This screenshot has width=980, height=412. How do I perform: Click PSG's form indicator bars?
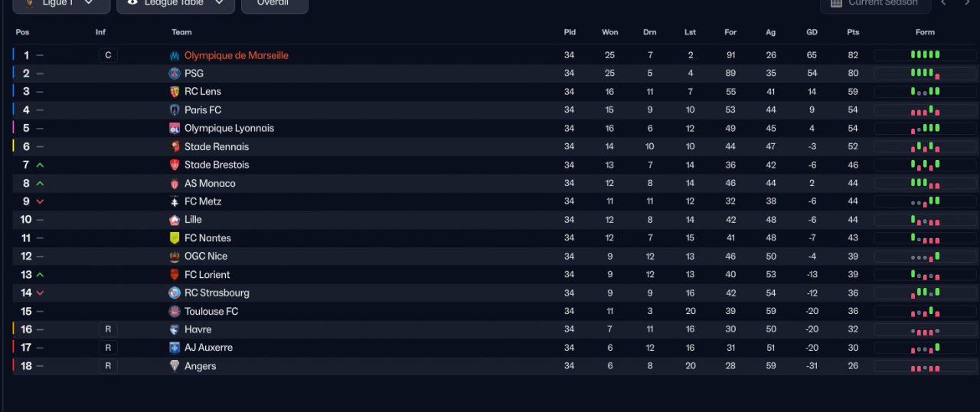tap(925, 74)
